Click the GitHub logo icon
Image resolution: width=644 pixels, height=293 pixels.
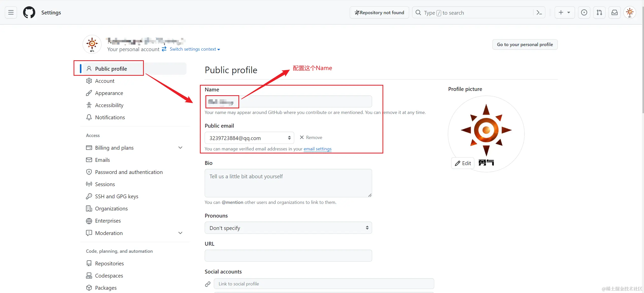(29, 12)
